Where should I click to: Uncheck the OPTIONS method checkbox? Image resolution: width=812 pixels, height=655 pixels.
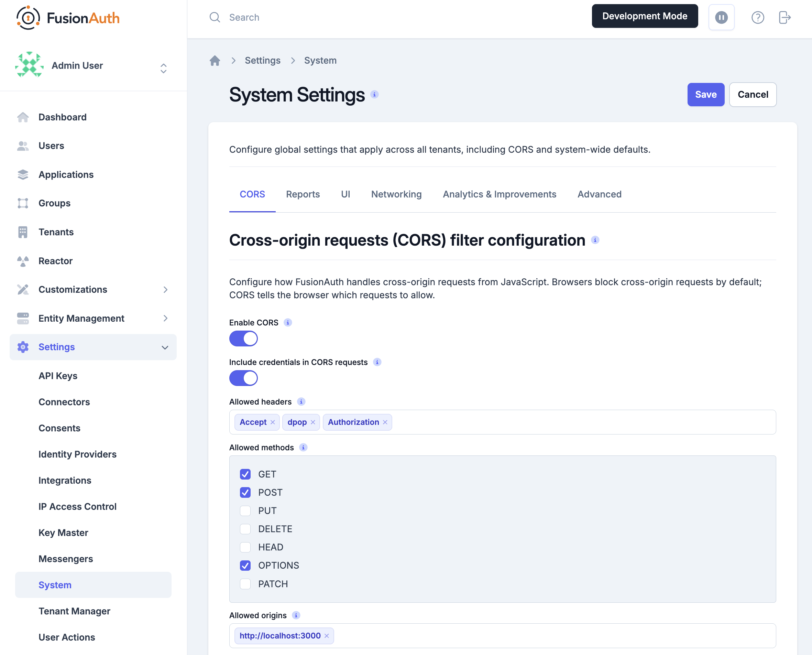pos(245,566)
